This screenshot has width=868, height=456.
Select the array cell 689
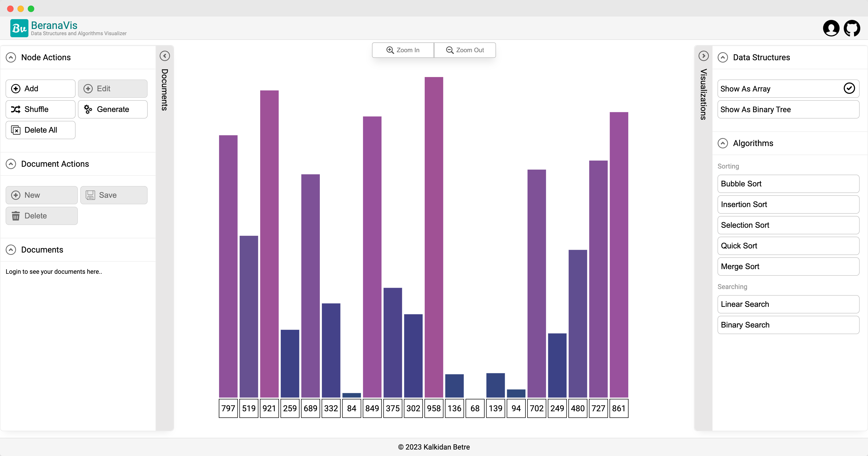pos(310,408)
